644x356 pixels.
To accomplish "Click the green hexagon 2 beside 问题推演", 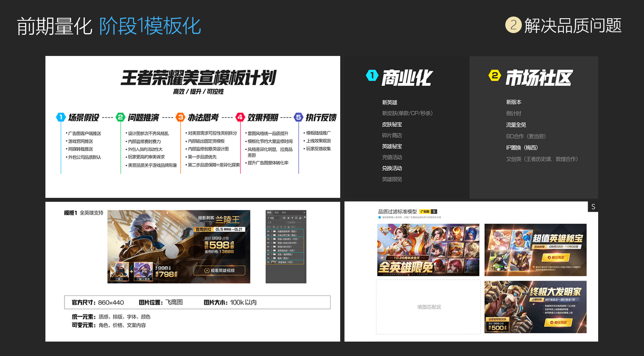I will point(121,117).
